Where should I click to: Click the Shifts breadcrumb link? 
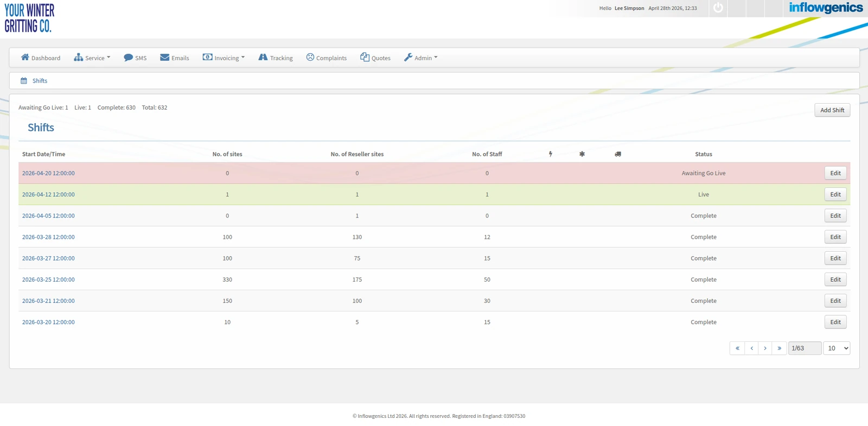pyautogui.click(x=40, y=81)
